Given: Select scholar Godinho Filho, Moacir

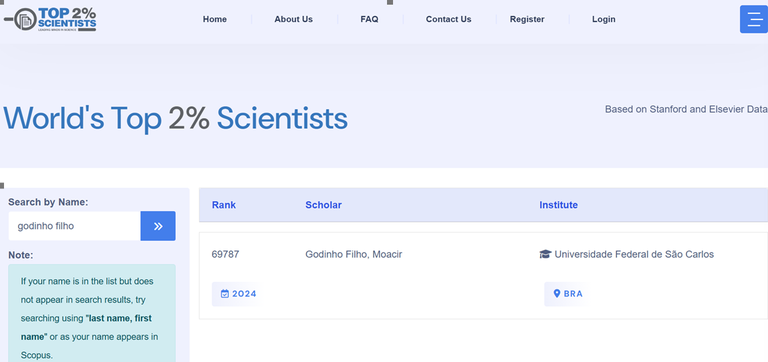Looking at the screenshot, I should [354, 254].
